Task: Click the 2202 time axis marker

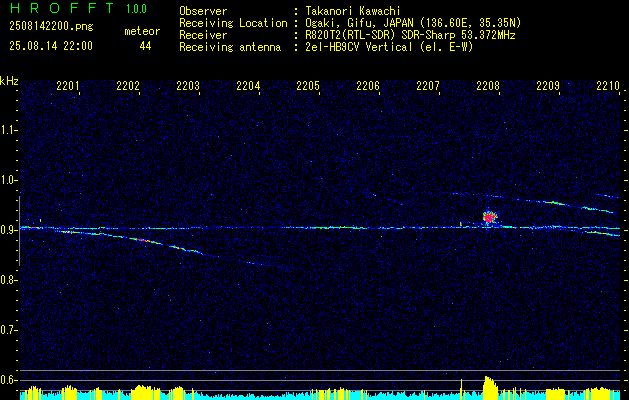Action: (128, 85)
